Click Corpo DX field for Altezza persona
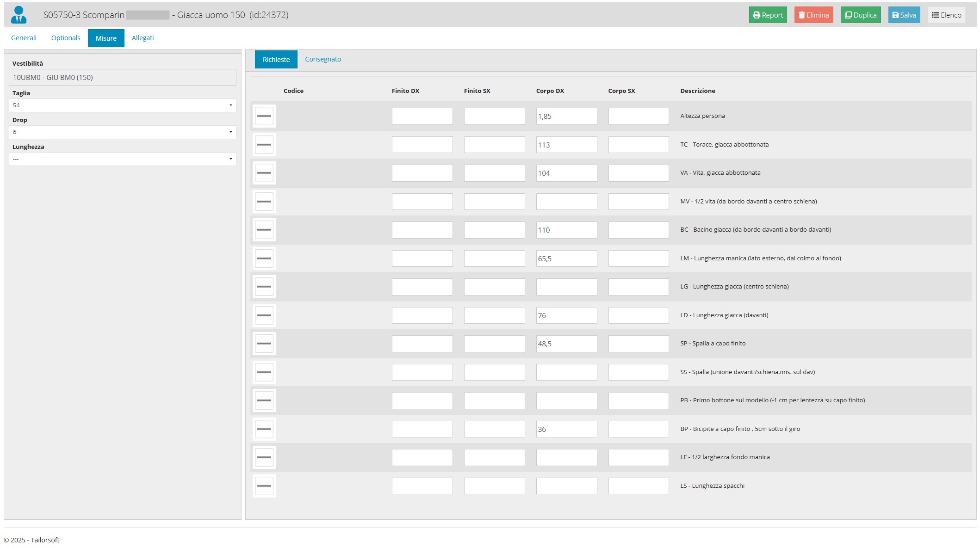Image resolution: width=980 pixels, height=547 pixels. (566, 116)
